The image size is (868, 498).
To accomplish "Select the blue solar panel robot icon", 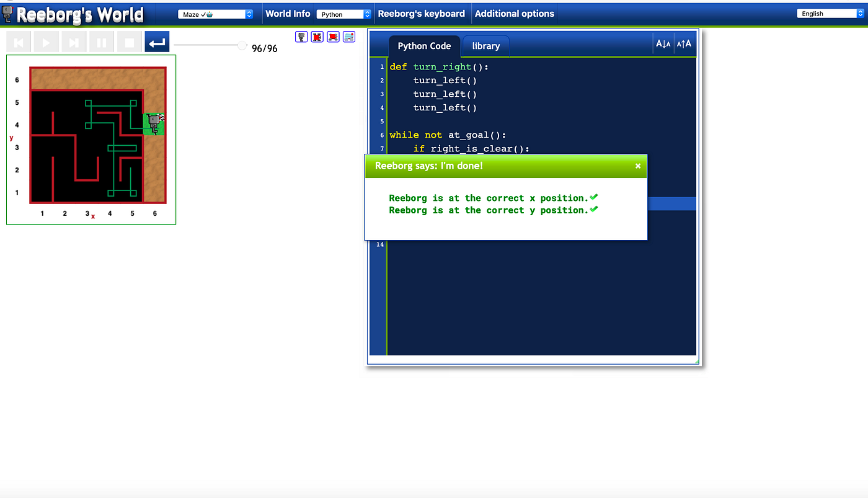I will tap(348, 37).
